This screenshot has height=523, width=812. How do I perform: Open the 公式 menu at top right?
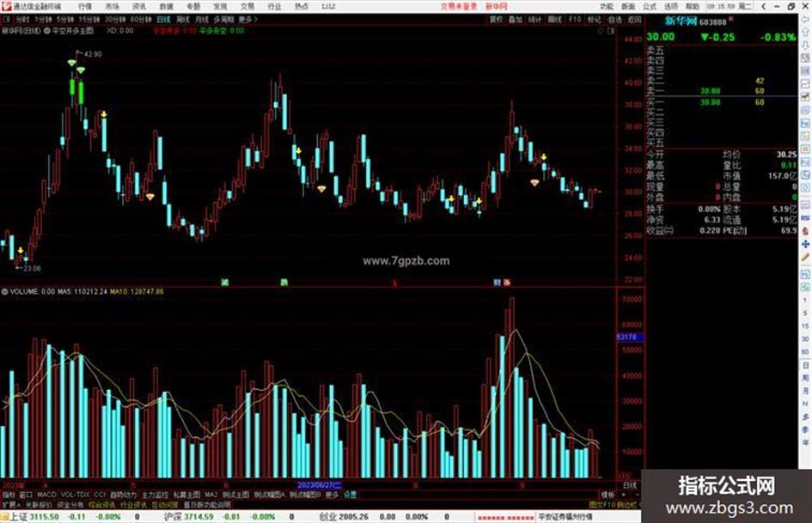click(650, 6)
